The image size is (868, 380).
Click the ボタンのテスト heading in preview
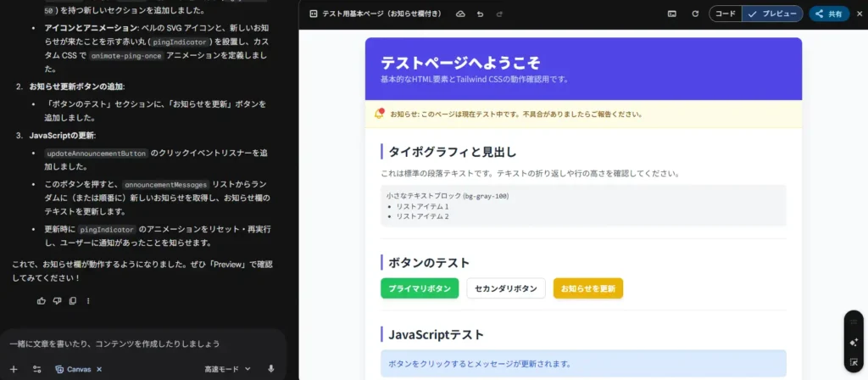point(429,263)
